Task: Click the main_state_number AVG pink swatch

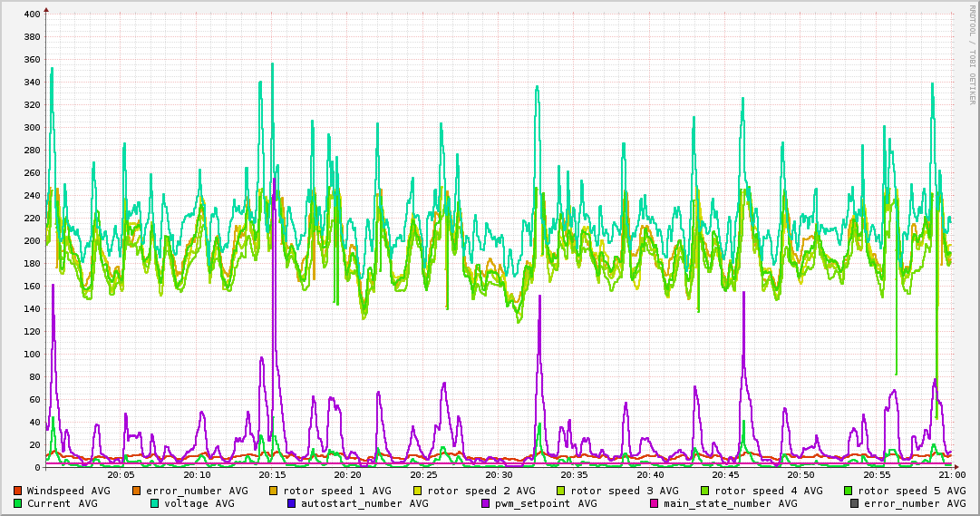Action: pos(655,503)
